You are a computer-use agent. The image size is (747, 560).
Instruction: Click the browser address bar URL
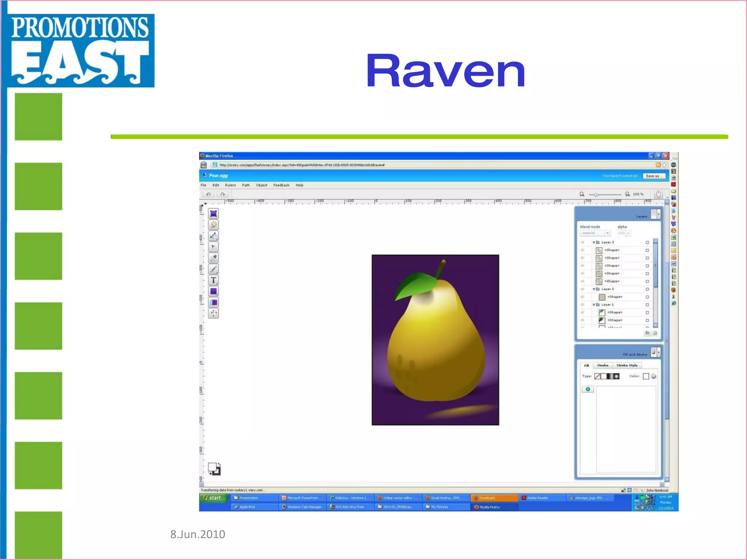point(302,165)
